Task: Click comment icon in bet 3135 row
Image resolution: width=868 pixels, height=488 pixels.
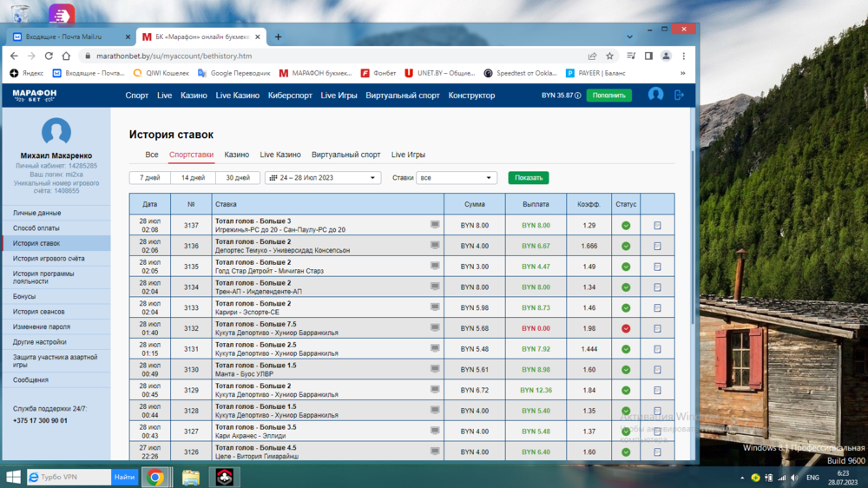Action: (x=435, y=266)
